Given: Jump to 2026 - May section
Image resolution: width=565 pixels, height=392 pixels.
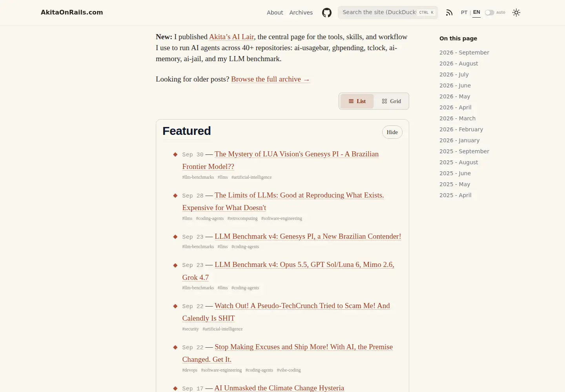Looking at the screenshot, I should point(455,96).
